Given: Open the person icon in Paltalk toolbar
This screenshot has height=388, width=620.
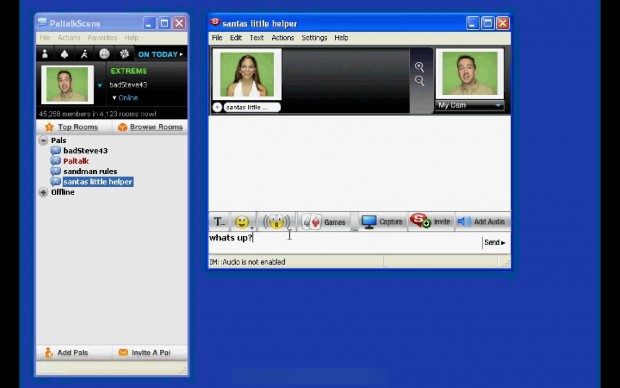Looking at the screenshot, I should tap(45, 54).
